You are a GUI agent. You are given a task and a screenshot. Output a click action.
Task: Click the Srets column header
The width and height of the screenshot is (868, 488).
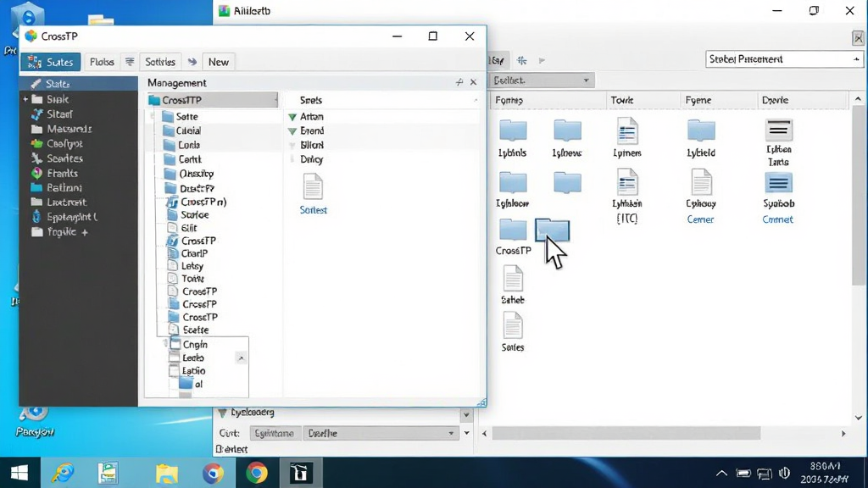(311, 100)
